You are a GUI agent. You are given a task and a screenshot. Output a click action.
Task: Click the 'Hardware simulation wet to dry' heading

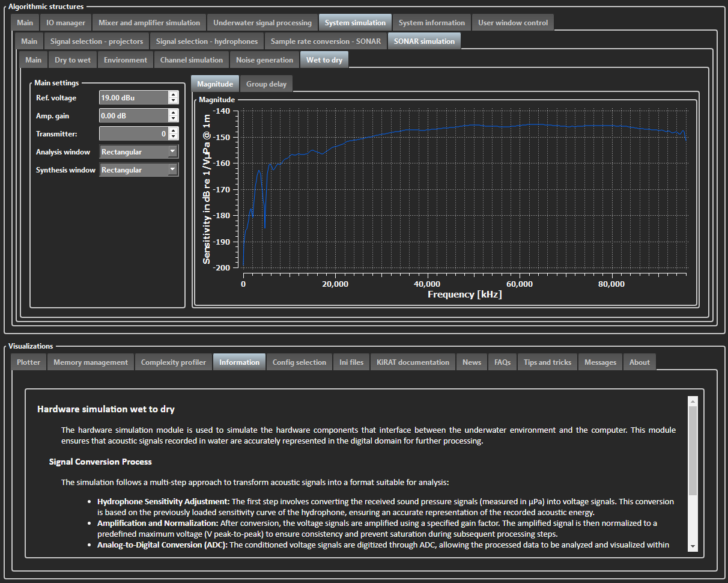tap(106, 409)
